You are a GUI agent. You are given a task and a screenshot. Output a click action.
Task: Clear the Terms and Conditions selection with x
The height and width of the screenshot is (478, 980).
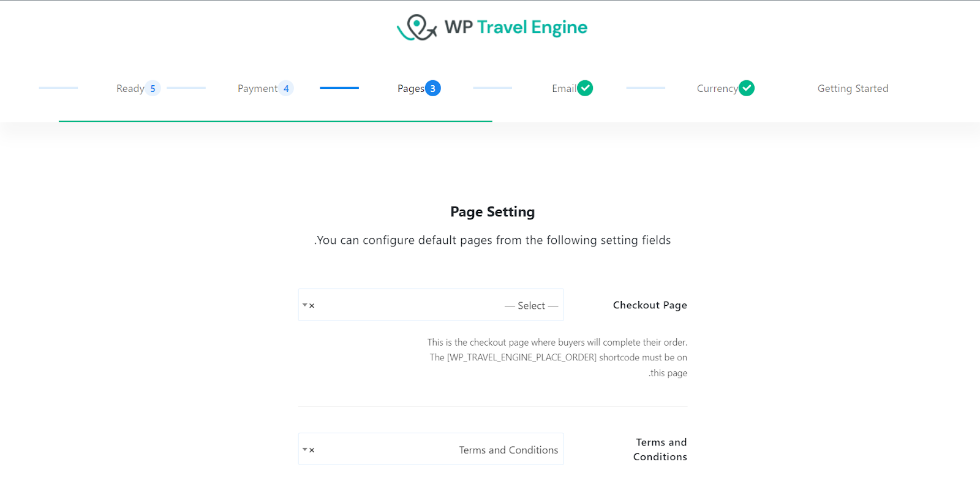coord(312,450)
